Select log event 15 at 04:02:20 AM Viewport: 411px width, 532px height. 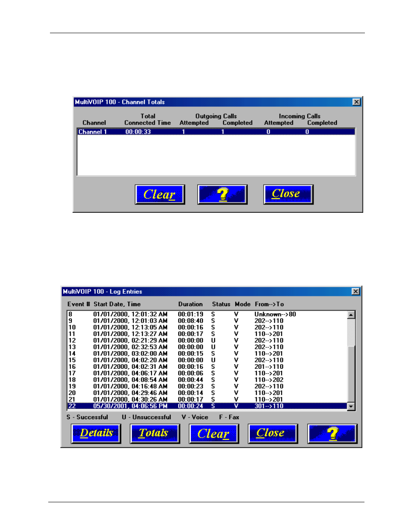click(207, 360)
